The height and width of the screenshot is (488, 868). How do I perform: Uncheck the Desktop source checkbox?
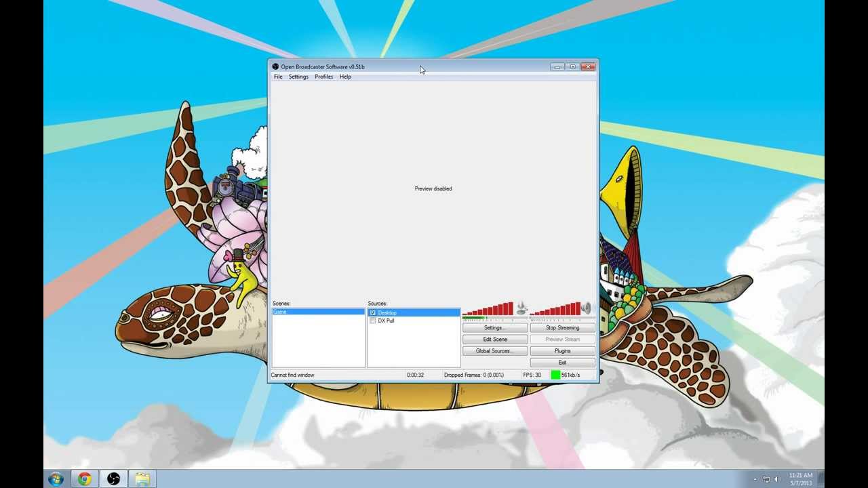373,312
